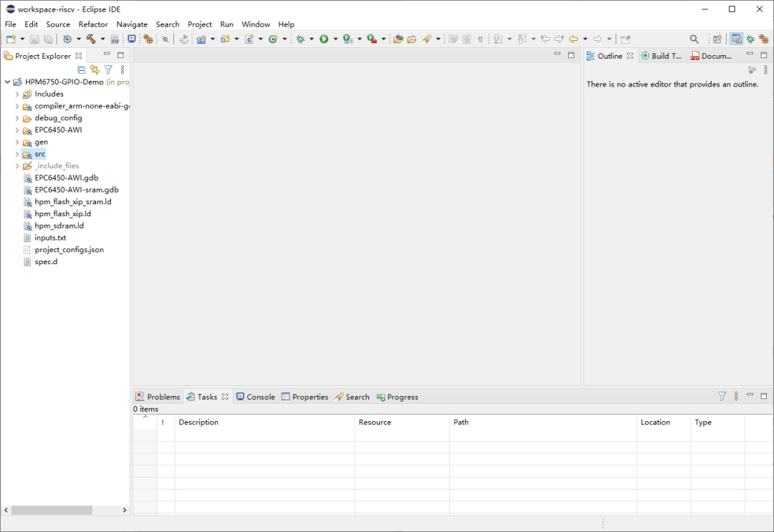Open the Debug button dropdown arrow
The width and height of the screenshot is (774, 532).
click(x=312, y=39)
